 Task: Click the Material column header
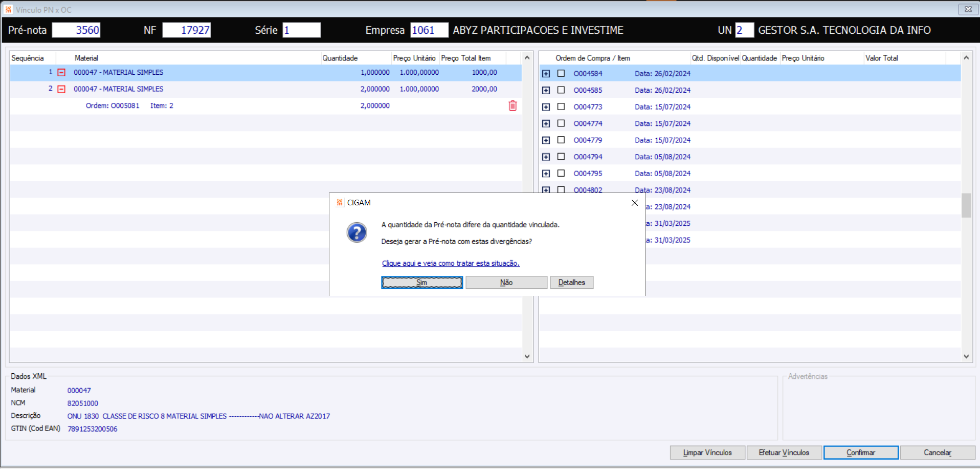pos(188,58)
